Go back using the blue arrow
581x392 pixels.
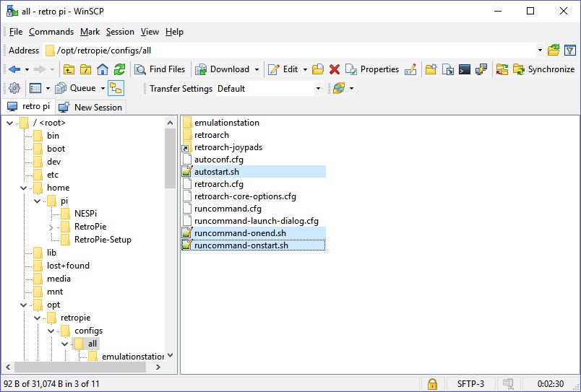[14, 69]
